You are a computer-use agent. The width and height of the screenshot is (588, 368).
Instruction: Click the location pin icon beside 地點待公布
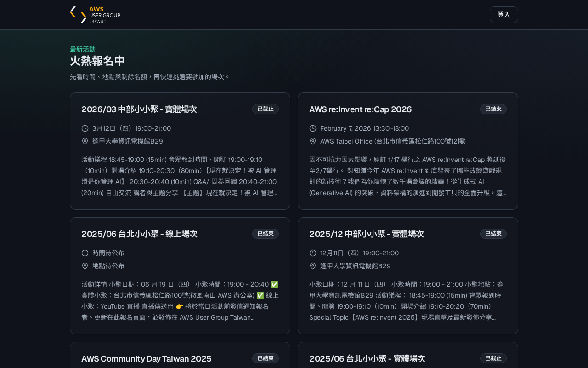[85, 266]
